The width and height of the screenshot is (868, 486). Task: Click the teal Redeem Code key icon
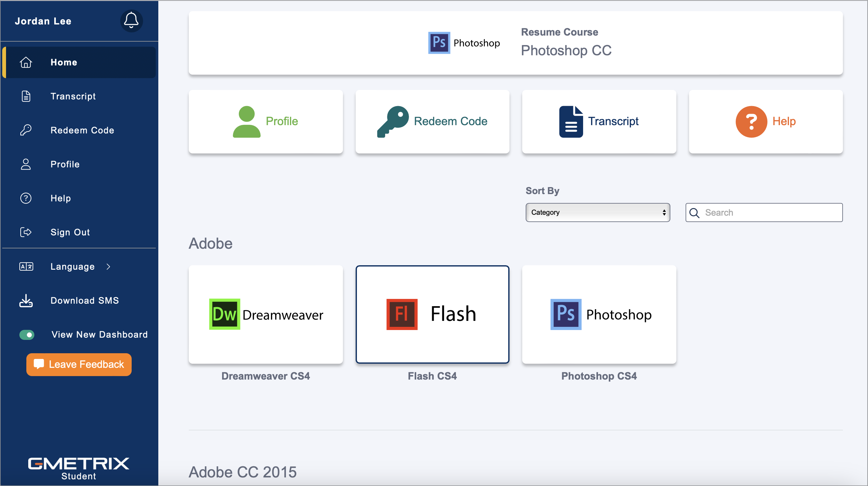click(392, 121)
